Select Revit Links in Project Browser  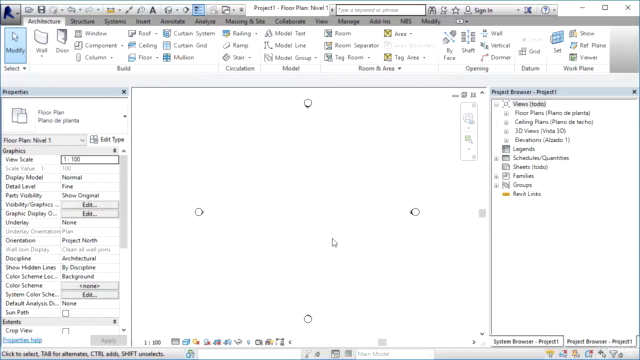[x=527, y=194]
